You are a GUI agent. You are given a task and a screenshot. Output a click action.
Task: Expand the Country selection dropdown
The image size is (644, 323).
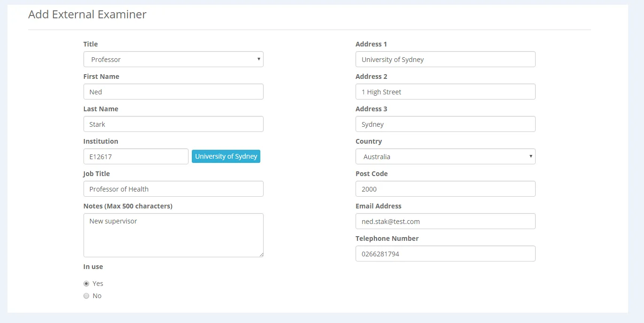445,156
